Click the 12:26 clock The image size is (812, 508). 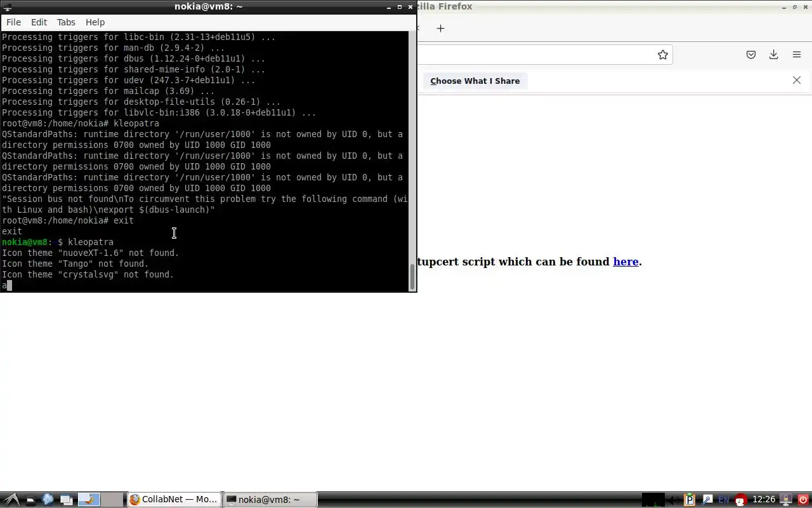coord(764,500)
